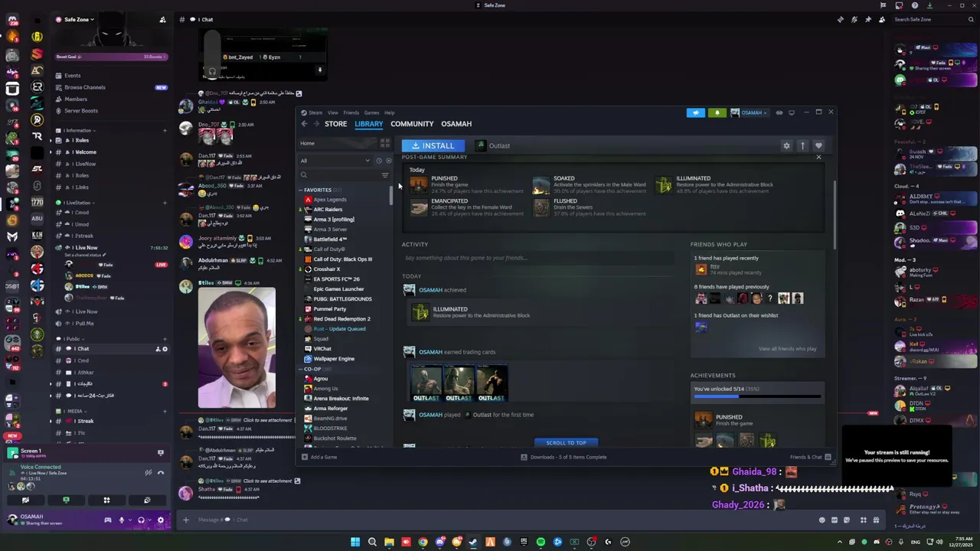
Task: Click Windows Start button
Action: (355, 542)
